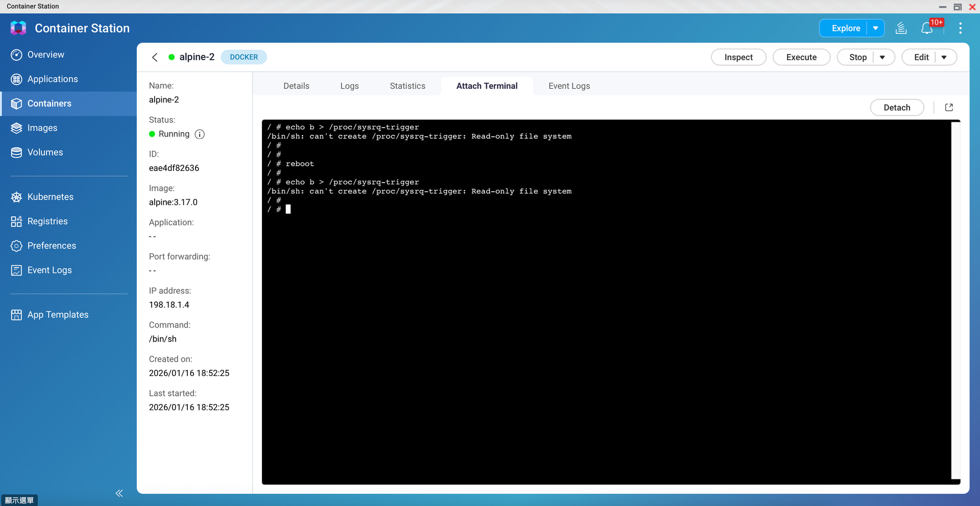
Task: Click the terminal's vertical scrollbar
Action: pos(955,301)
